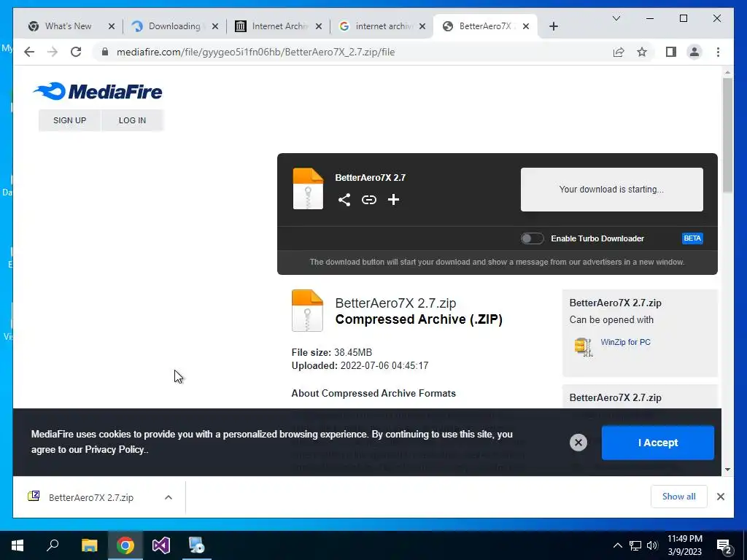Image resolution: width=747 pixels, height=560 pixels.
Task: Open a new browser tab
Action: [553, 26]
